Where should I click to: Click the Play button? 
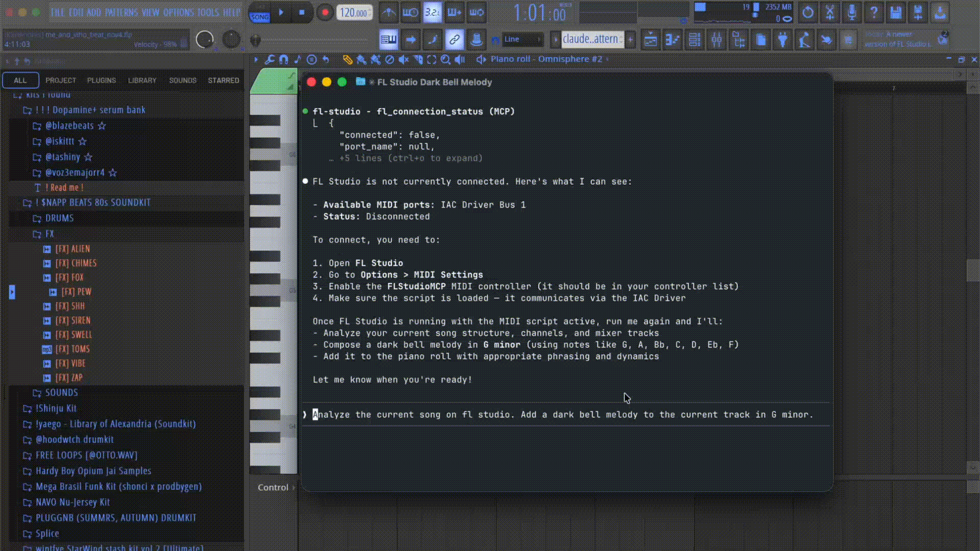coord(281,12)
